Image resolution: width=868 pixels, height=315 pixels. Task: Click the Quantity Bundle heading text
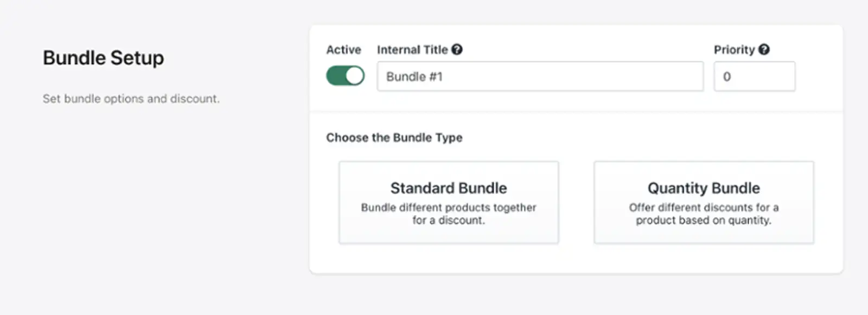704,188
